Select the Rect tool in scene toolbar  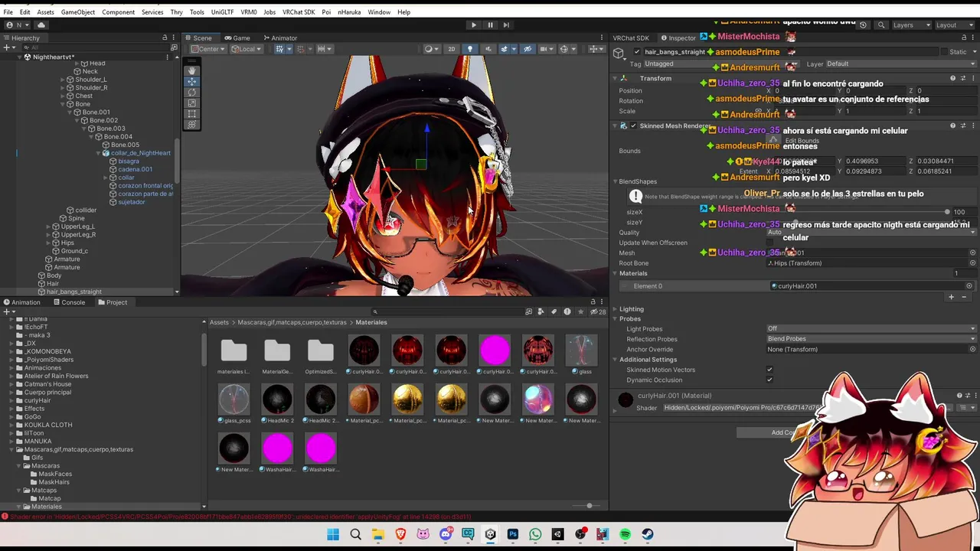point(191,113)
